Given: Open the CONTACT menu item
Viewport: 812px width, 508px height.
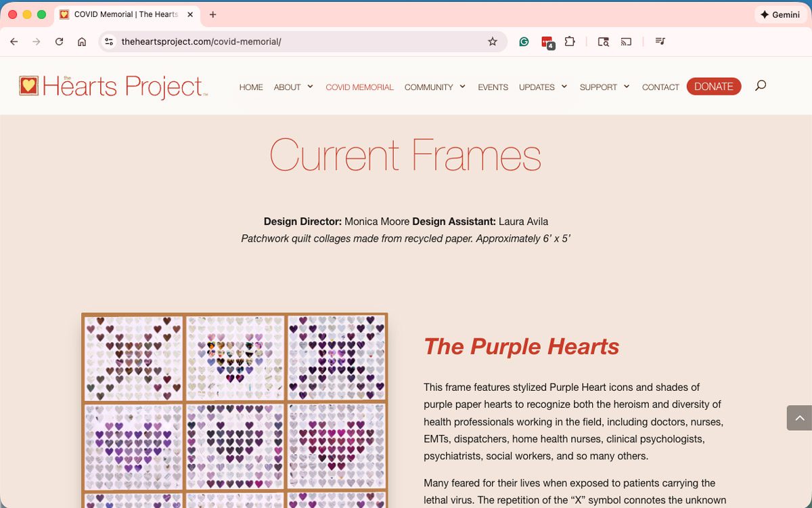Looking at the screenshot, I should tap(660, 87).
